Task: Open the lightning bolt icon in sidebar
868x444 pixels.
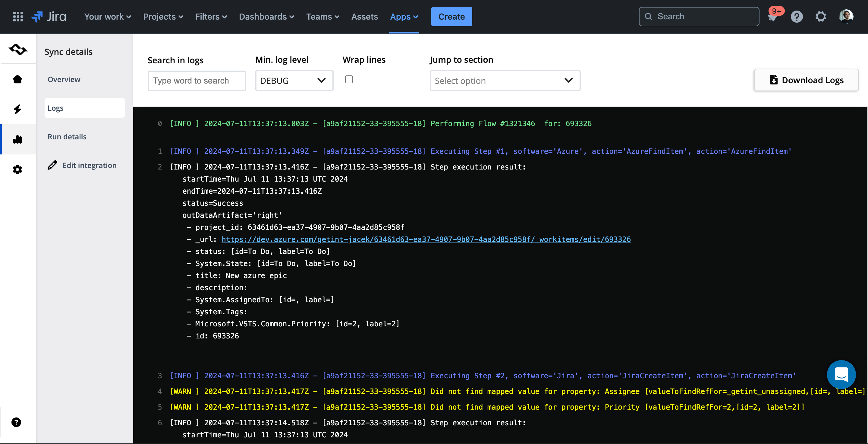Action: [x=17, y=109]
